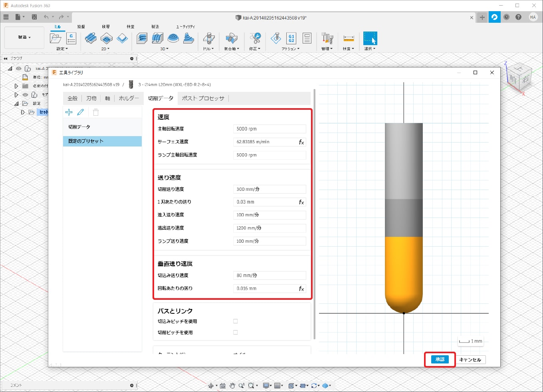Click fx icon beside サーフェス速度 field
Viewport: 543px width, 392px height.
[x=301, y=142]
